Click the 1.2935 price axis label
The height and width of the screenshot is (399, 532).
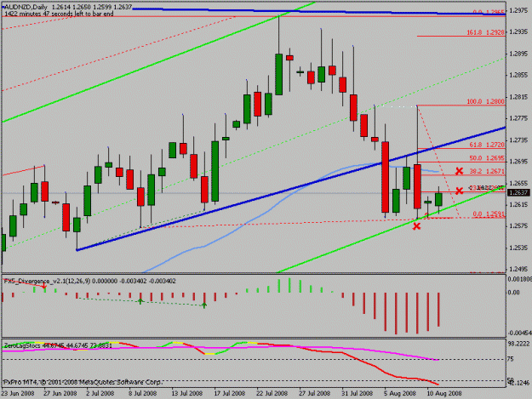(x=518, y=31)
